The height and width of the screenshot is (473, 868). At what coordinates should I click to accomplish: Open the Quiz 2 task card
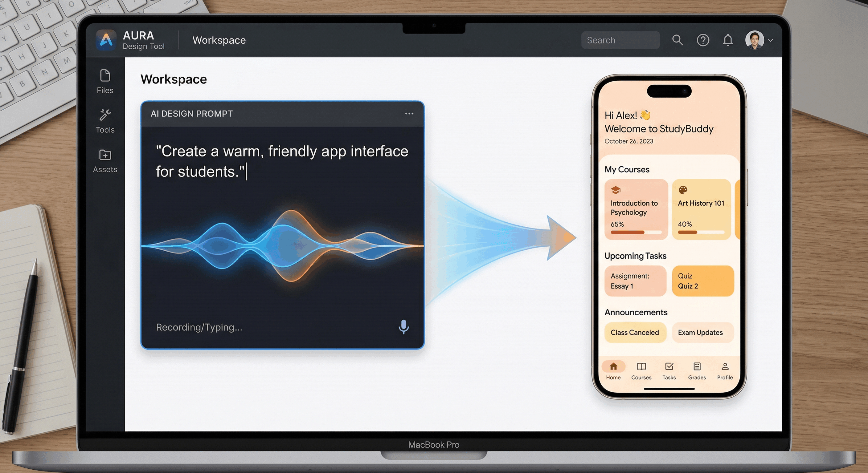[702, 281]
